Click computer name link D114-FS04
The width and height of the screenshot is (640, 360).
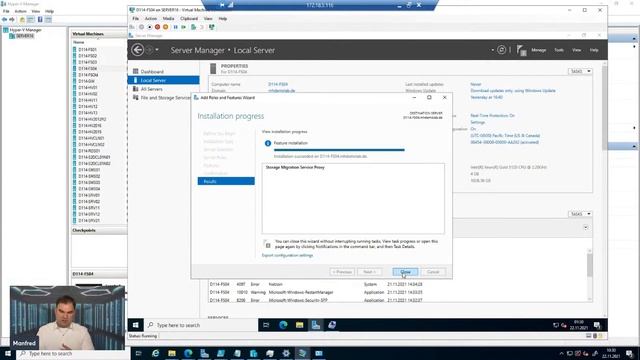[278, 84]
